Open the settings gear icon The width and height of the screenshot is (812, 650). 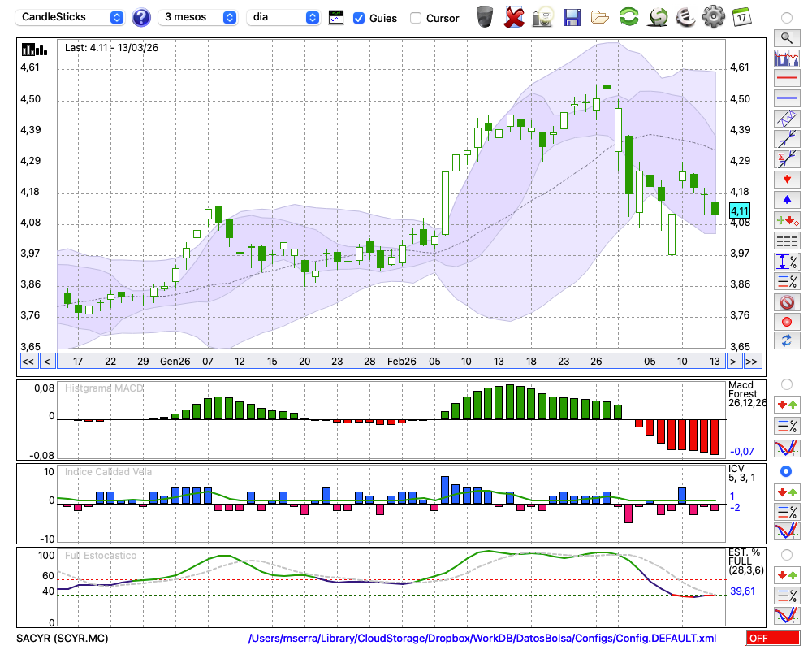click(713, 17)
